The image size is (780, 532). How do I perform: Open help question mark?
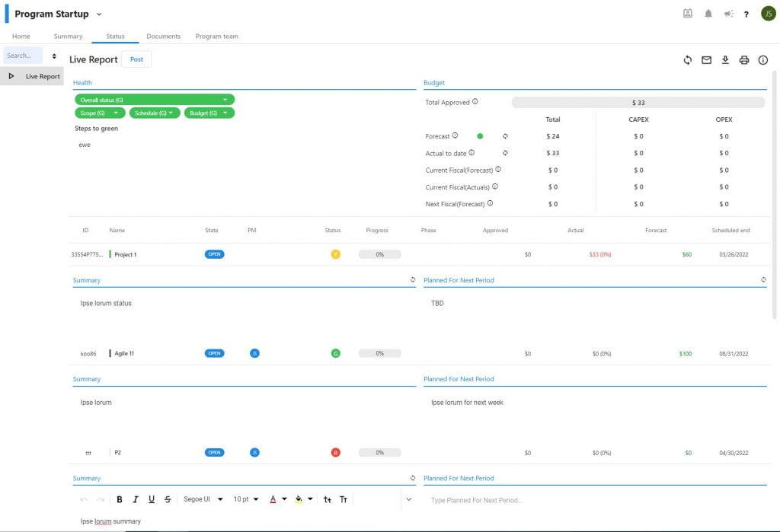click(x=746, y=14)
